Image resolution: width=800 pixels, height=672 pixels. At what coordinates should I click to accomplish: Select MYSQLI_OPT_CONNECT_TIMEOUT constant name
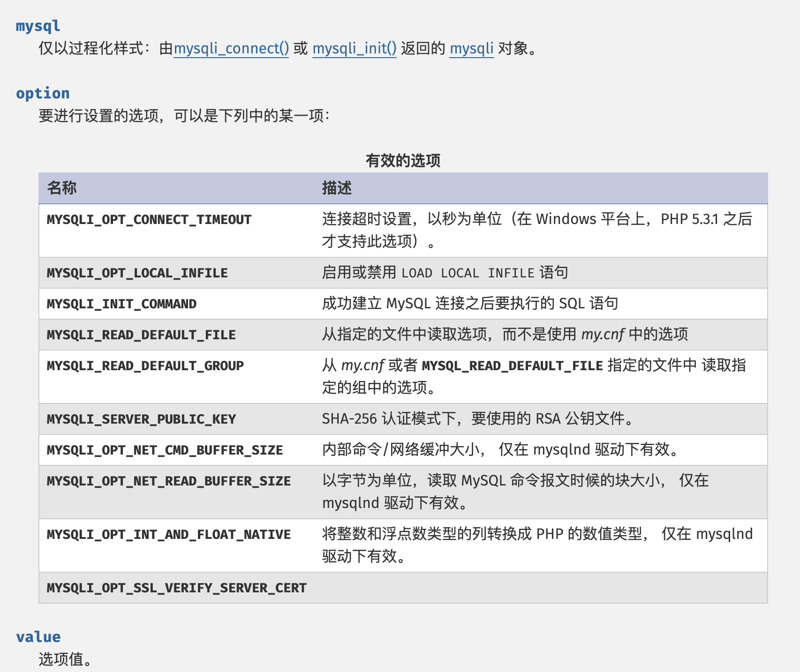click(x=149, y=220)
